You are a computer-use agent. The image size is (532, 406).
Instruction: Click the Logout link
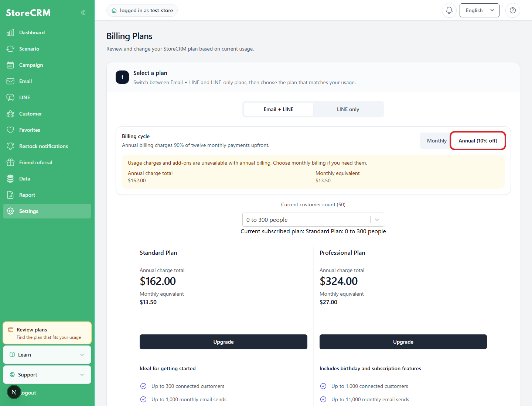click(29, 393)
